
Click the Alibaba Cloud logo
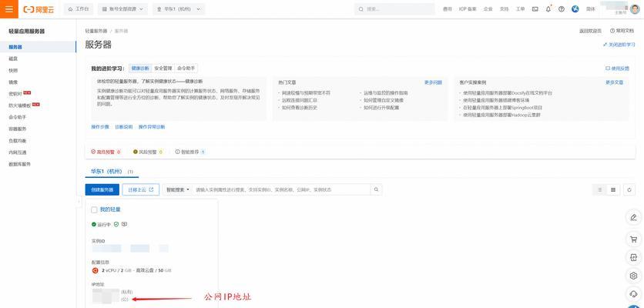click(x=39, y=9)
